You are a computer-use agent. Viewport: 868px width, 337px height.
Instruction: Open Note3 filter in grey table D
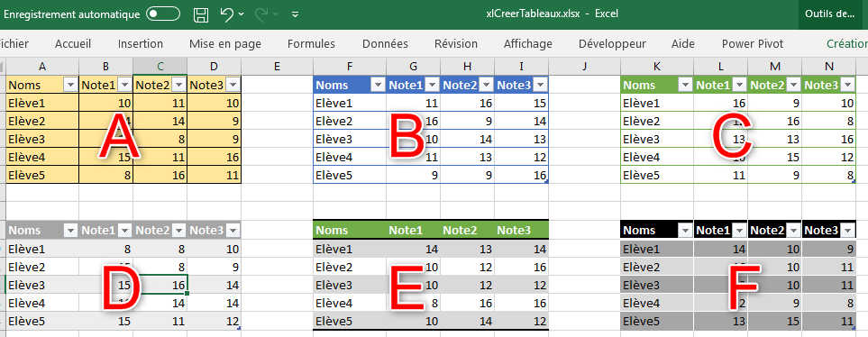tap(233, 230)
